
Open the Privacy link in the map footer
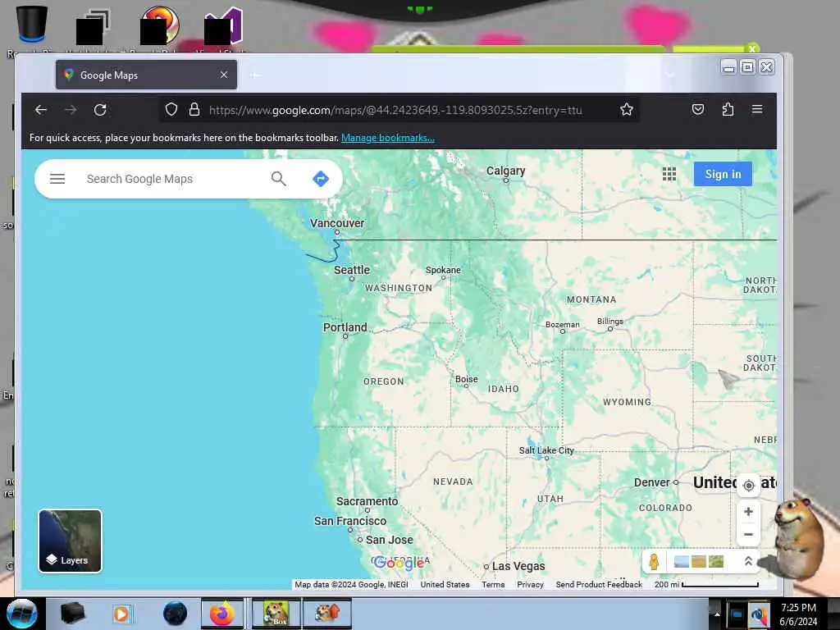pos(530,584)
